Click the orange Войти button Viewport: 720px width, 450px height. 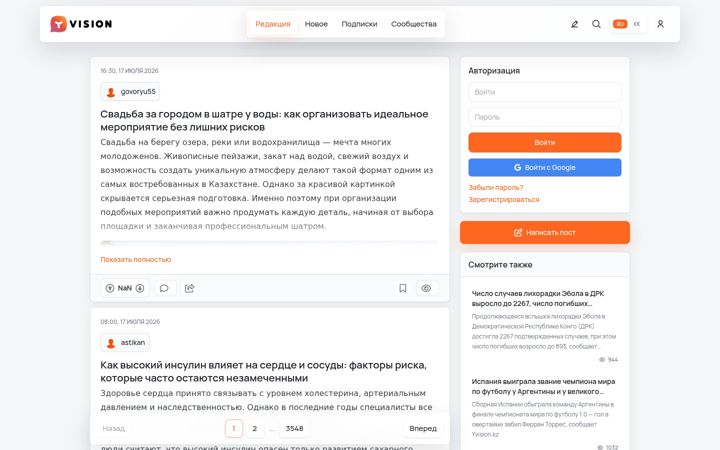click(545, 142)
